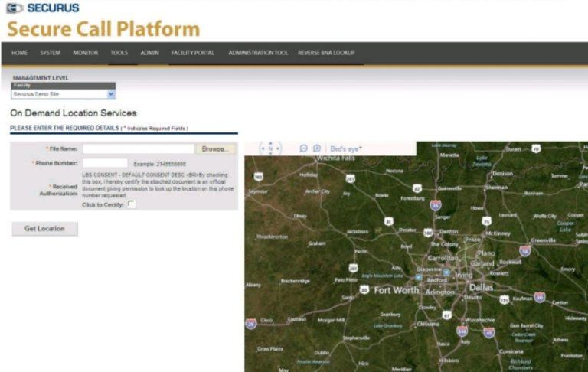Pan map up with compass arrow
This screenshot has width=588, height=372.
coord(270,143)
